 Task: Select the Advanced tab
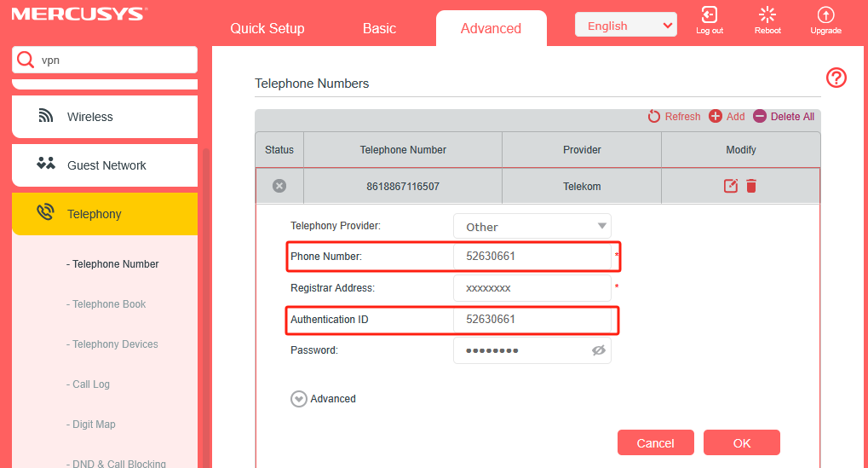(491, 28)
